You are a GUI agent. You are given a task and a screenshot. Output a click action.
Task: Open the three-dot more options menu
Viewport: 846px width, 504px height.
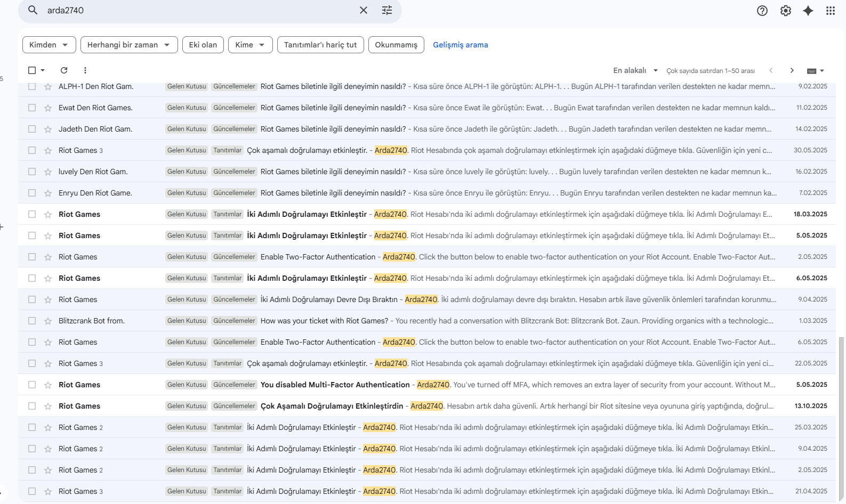click(85, 70)
